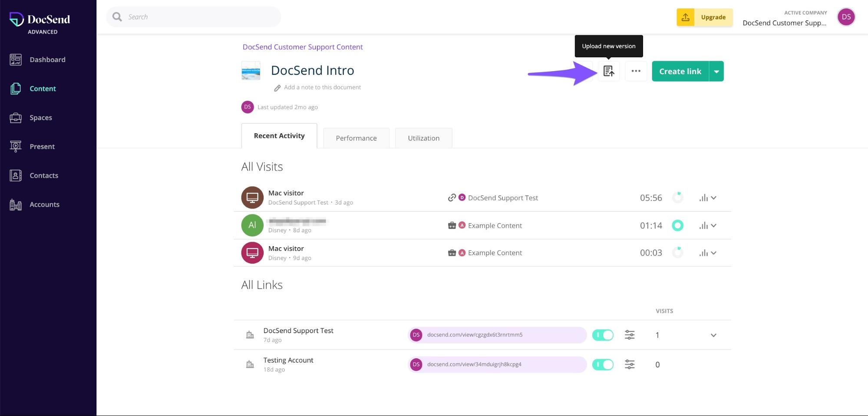
Task: Open the three-dot more options menu
Action: [x=636, y=71]
